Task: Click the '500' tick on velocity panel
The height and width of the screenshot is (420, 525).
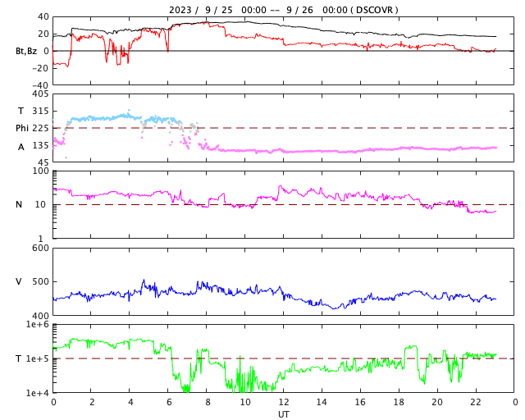Action: click(x=40, y=281)
